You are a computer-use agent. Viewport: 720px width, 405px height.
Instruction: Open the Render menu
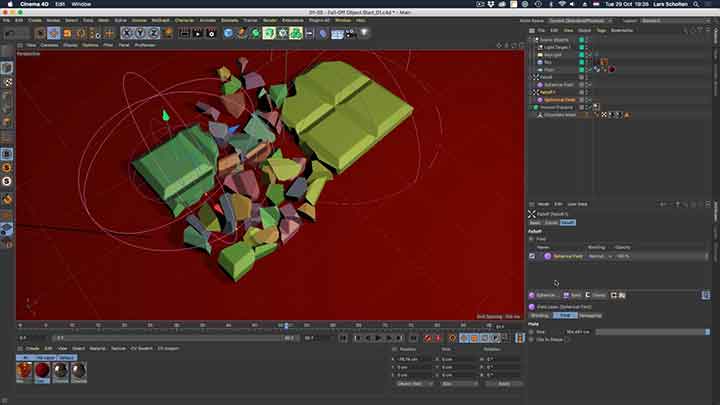tap(270, 20)
